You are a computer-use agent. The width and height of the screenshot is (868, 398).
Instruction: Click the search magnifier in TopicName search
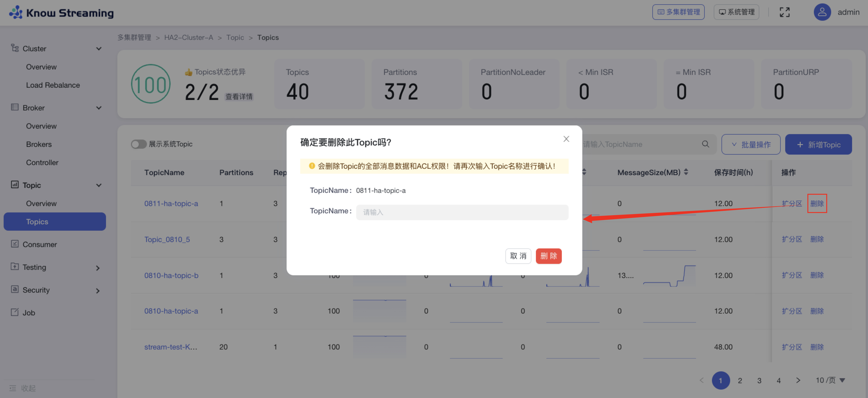tap(706, 144)
